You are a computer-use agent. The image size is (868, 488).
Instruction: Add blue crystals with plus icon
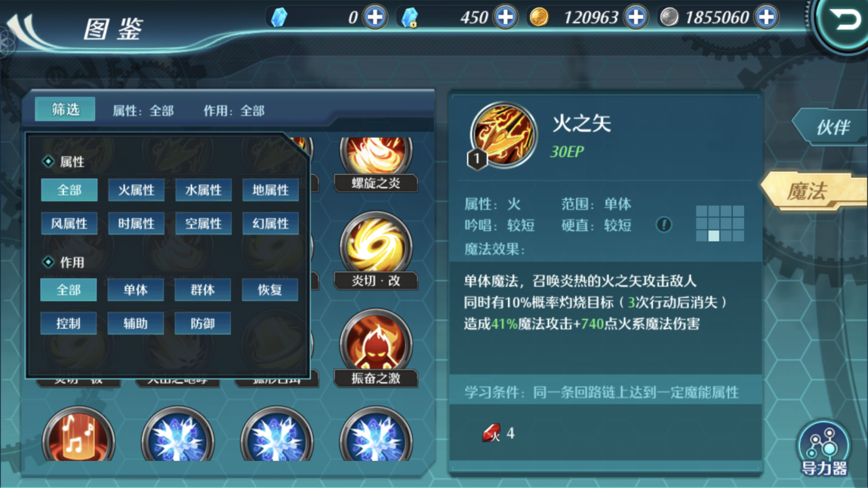coord(375,17)
